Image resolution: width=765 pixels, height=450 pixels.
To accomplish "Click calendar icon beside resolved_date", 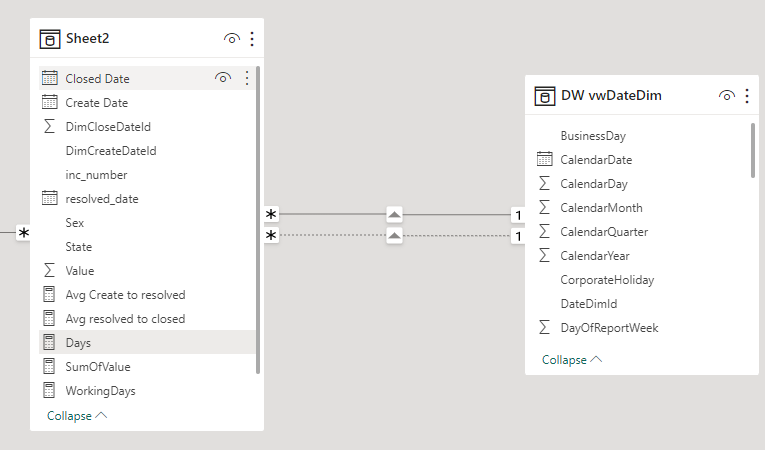I will 49,198.
